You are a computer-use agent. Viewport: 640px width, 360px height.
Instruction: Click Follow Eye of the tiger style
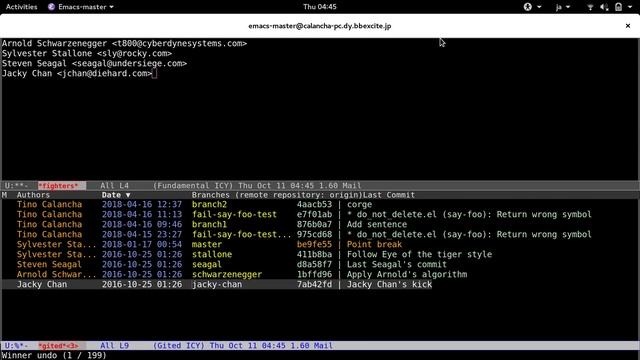pyautogui.click(x=419, y=254)
